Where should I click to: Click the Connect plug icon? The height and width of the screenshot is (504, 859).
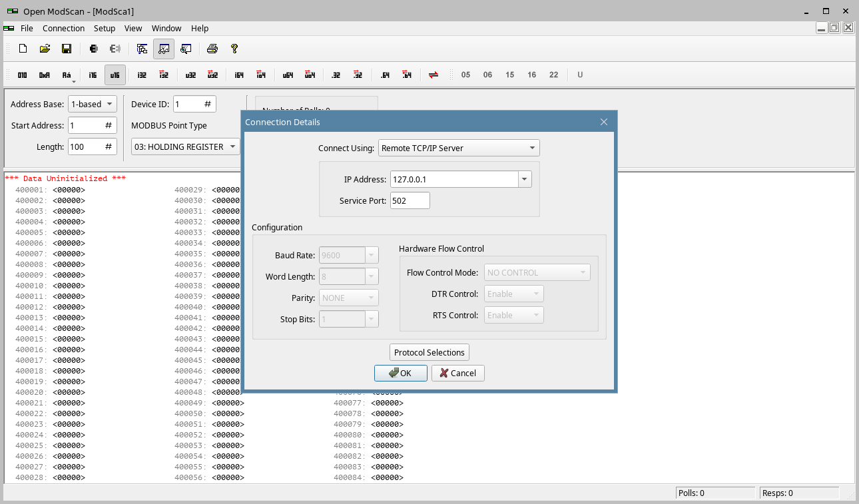[x=94, y=49]
